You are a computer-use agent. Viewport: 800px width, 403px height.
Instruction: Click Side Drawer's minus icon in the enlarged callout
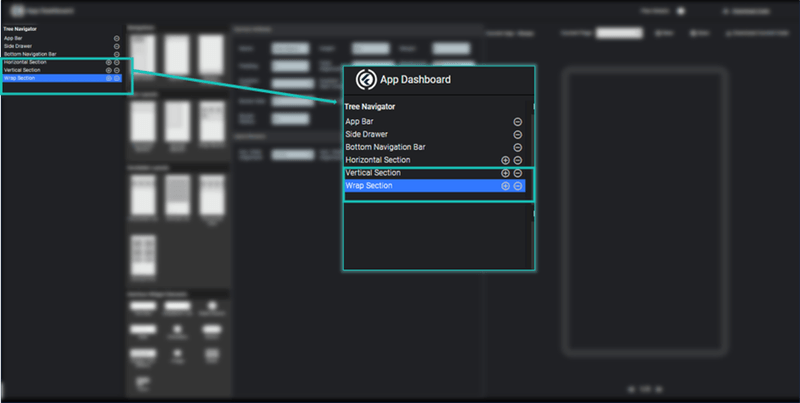pyautogui.click(x=518, y=134)
